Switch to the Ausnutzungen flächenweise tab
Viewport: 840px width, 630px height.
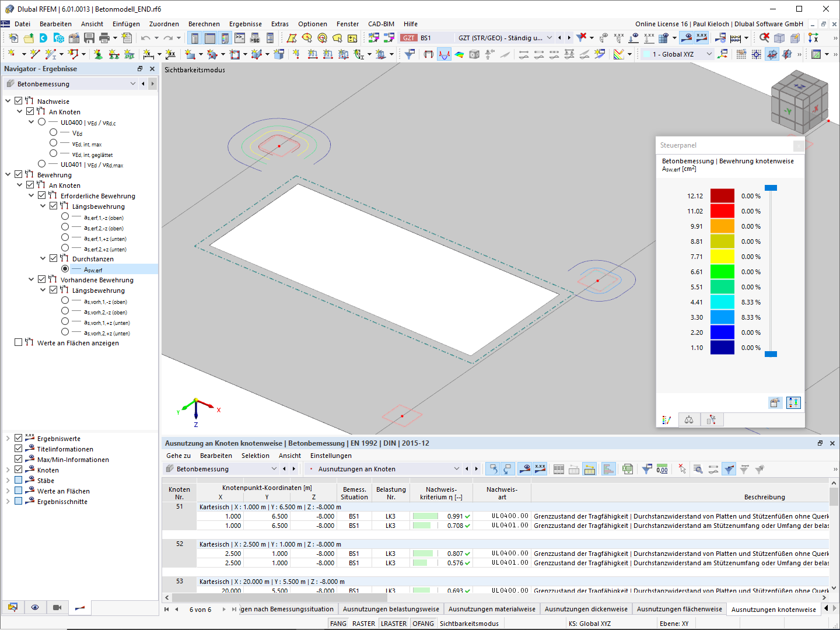(680, 608)
